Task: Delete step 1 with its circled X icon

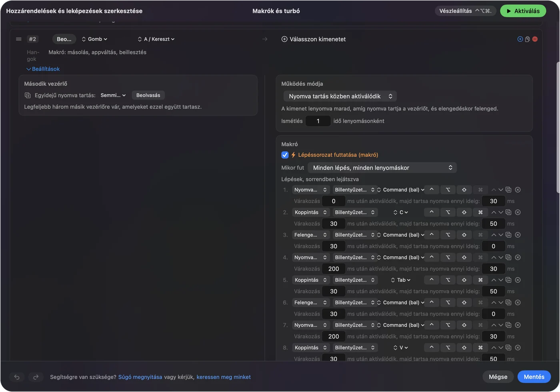Action: tap(518, 190)
